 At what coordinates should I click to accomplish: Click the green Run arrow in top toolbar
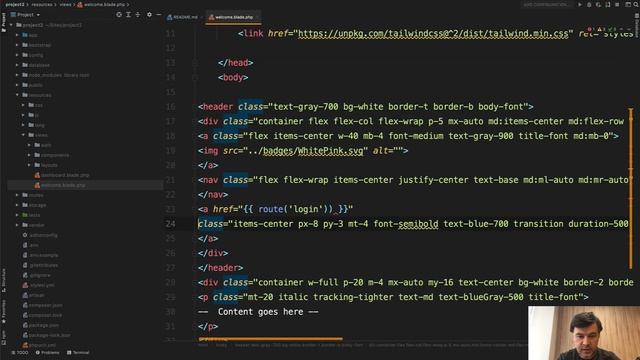pyautogui.click(x=580, y=4)
